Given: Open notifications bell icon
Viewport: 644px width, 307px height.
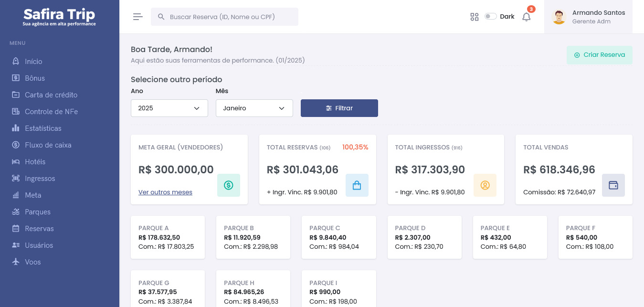Looking at the screenshot, I should coord(526,17).
